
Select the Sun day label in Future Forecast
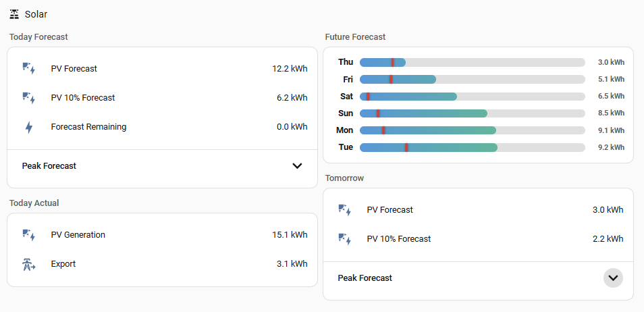coord(346,113)
